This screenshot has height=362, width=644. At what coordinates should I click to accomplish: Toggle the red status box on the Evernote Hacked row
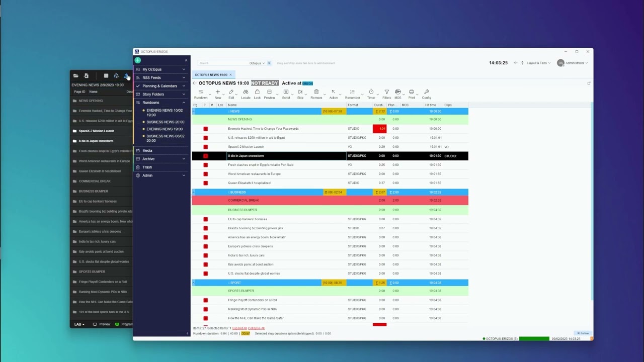205,129
